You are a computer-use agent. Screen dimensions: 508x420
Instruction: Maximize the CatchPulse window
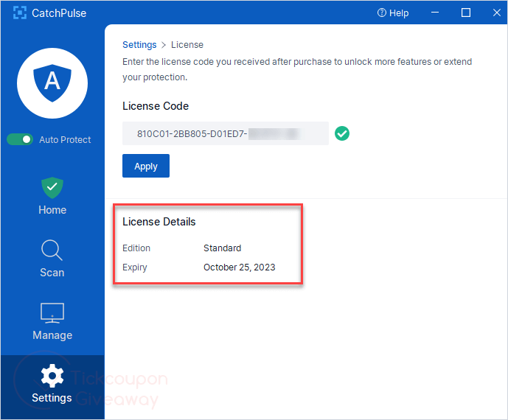point(466,13)
